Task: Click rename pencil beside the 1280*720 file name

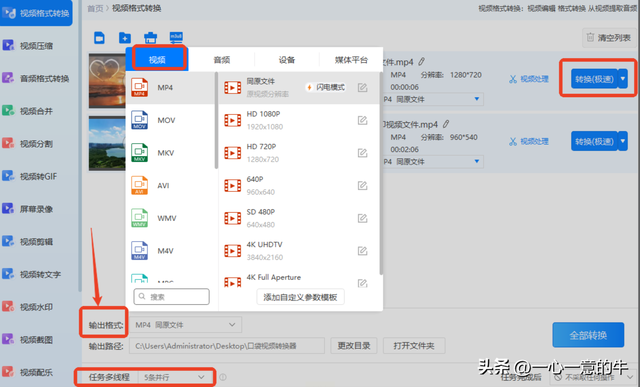Action: click(422, 62)
